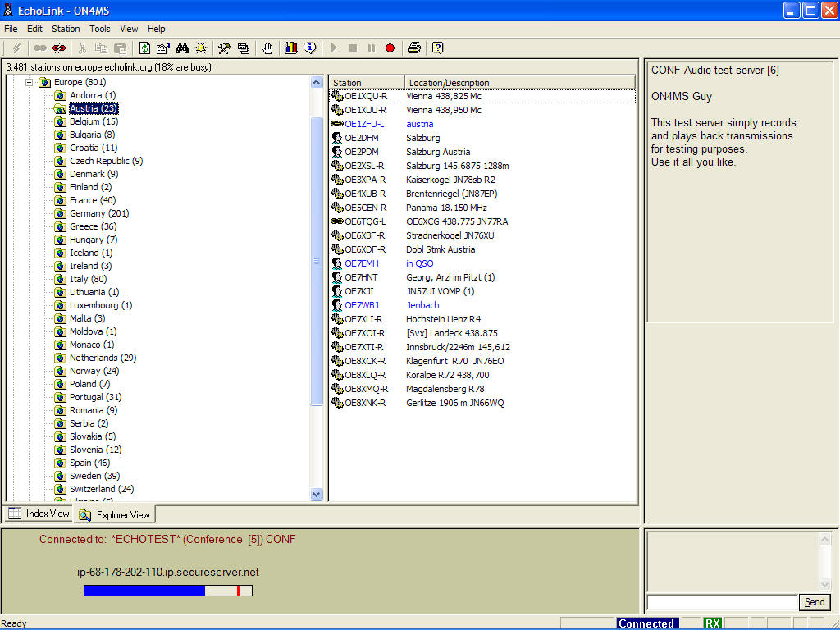Click the Cut scissors toolbar icon
Screen dimensions: 840x630
pos(82,48)
